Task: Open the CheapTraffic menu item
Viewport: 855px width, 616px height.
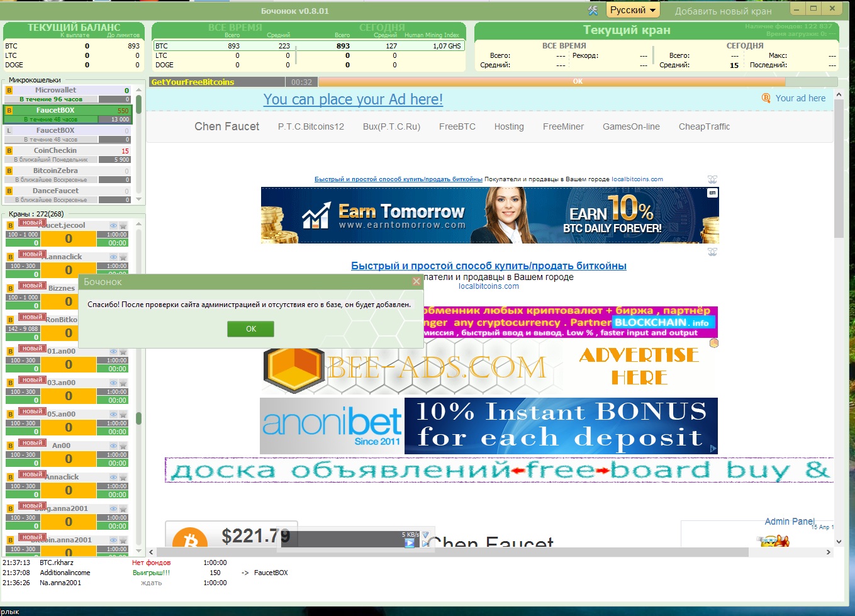Action: click(704, 126)
